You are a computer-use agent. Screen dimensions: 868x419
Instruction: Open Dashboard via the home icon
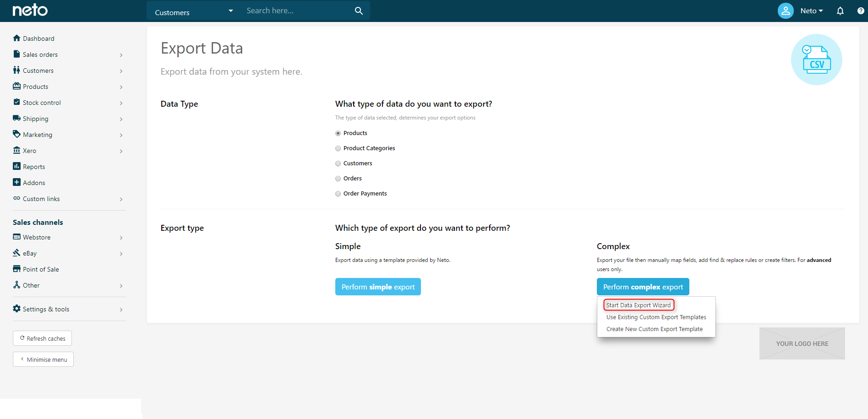tap(17, 38)
